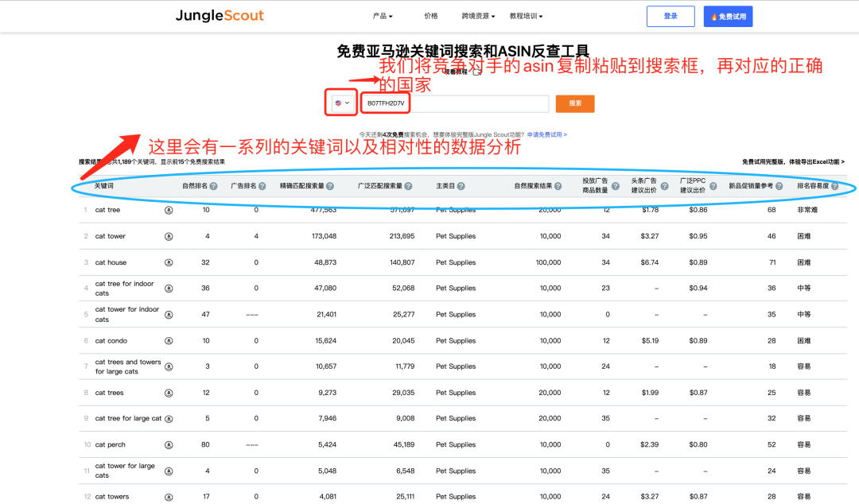859x504 pixels.
Task: Click help icon beside 排名容易度 header
Action: (x=834, y=186)
